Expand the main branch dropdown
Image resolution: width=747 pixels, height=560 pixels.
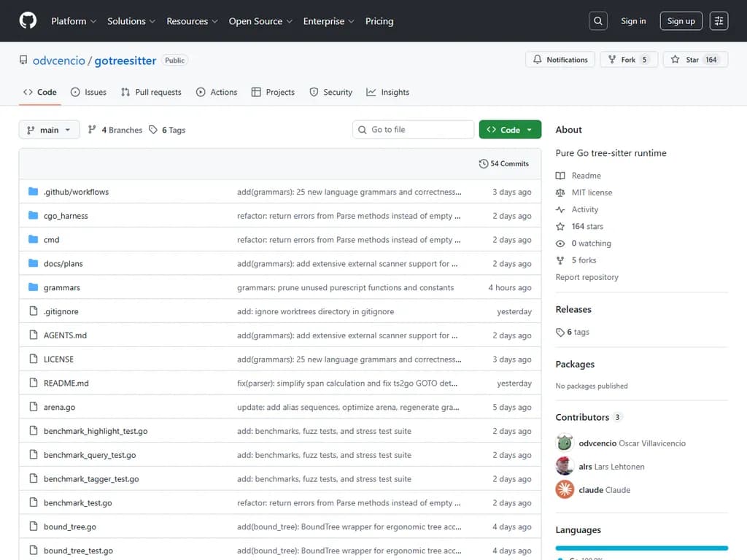click(49, 130)
